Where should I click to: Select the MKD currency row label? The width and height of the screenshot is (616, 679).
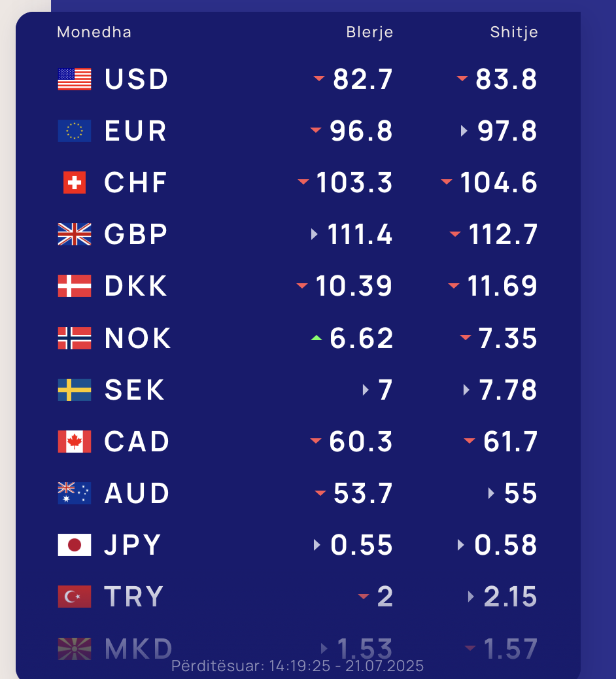coord(139,648)
